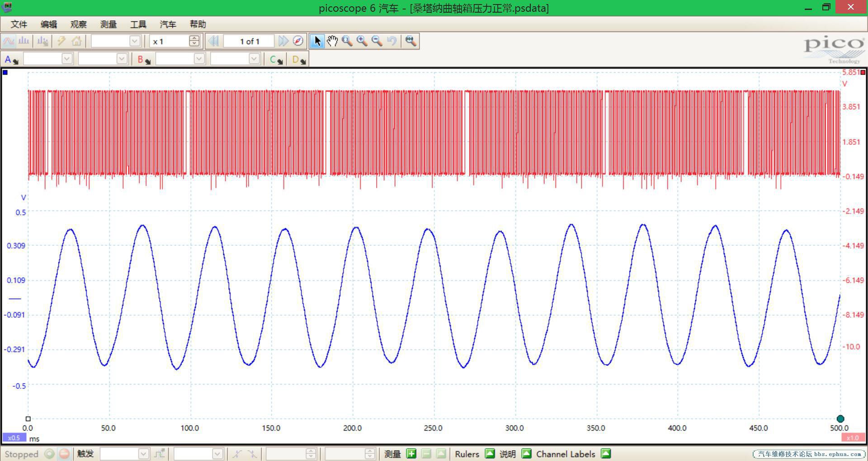Adjust the x 1 zoom spinner
868x461 pixels.
click(194, 41)
